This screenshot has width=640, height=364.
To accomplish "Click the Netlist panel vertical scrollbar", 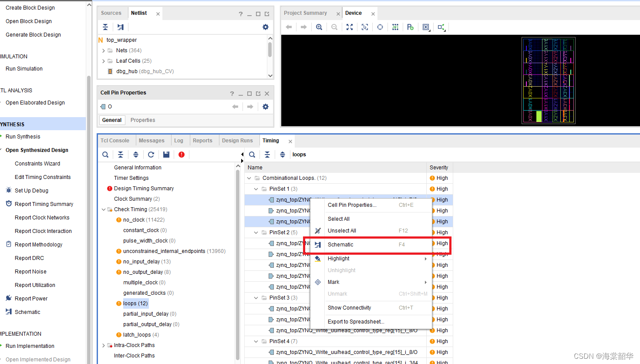I will (x=270, y=50).
